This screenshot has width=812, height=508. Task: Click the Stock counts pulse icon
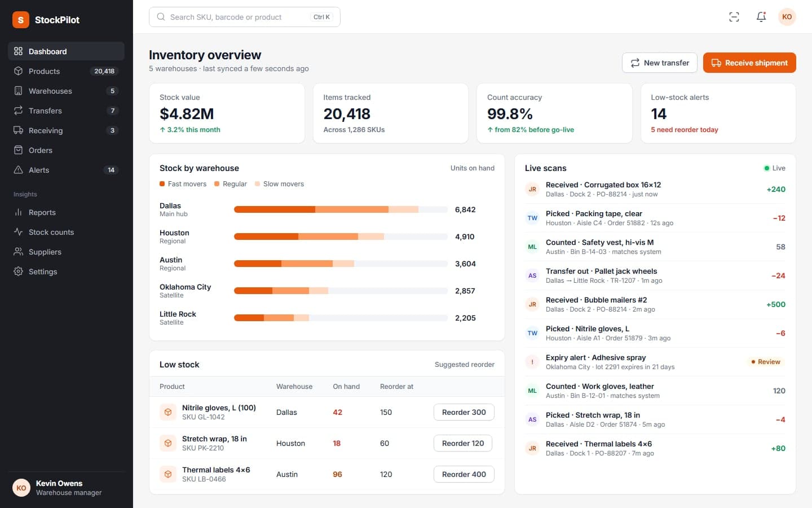coord(19,232)
